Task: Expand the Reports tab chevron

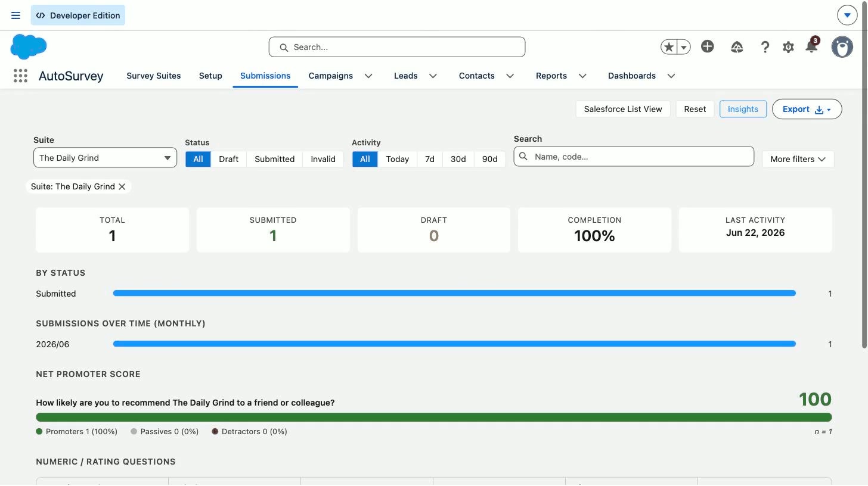Action: coord(582,76)
